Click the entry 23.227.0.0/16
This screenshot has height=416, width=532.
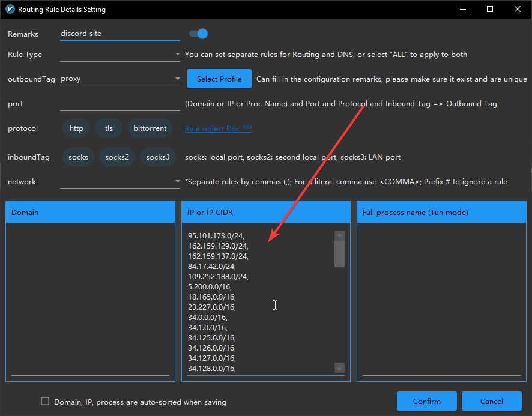(212, 307)
